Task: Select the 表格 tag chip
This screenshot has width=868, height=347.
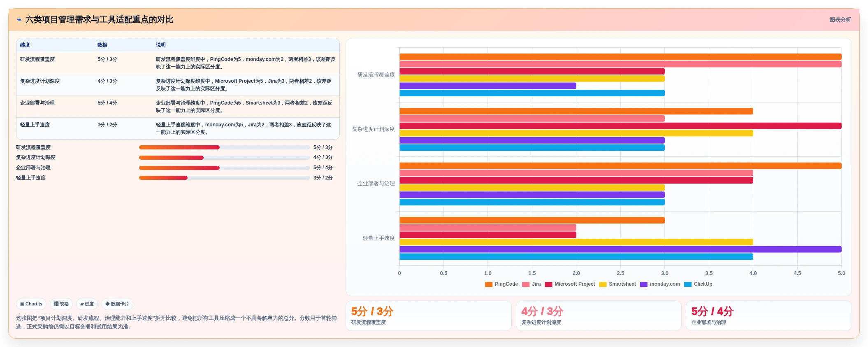Action: pos(61,304)
